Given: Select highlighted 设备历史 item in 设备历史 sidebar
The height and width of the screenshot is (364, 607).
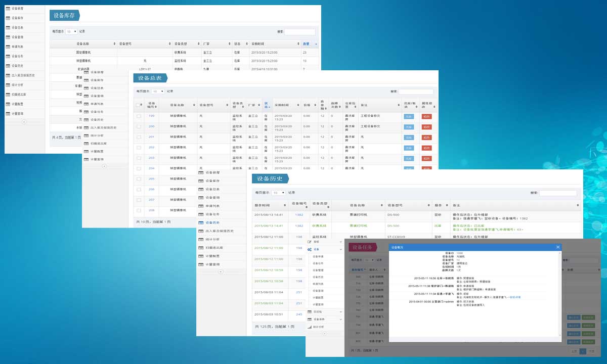Looking at the screenshot, I should tap(221, 222).
